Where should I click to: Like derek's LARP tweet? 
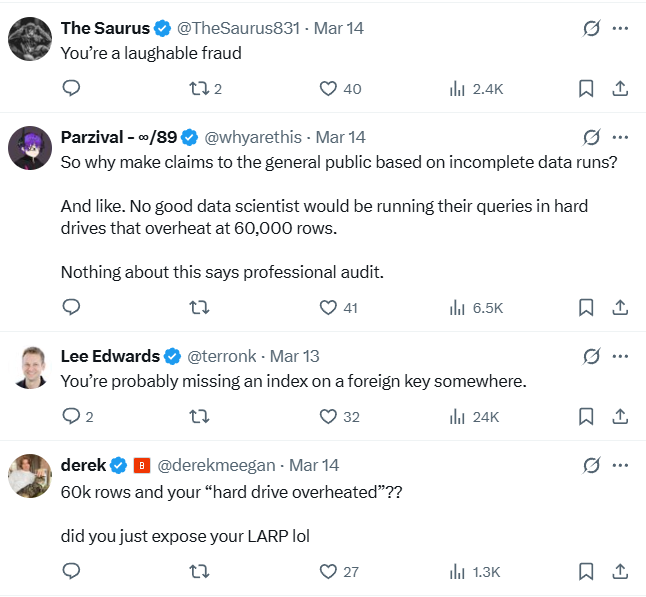(x=328, y=572)
